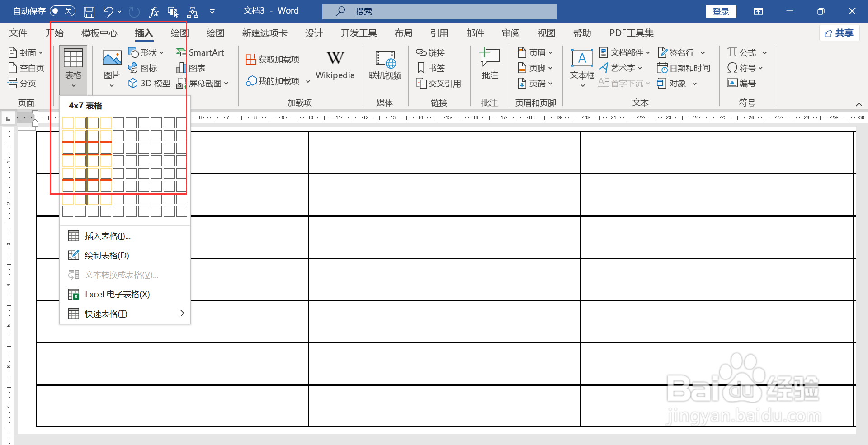The image size is (868, 445).
Task: Switch to the 审阅 tab
Action: tap(511, 33)
